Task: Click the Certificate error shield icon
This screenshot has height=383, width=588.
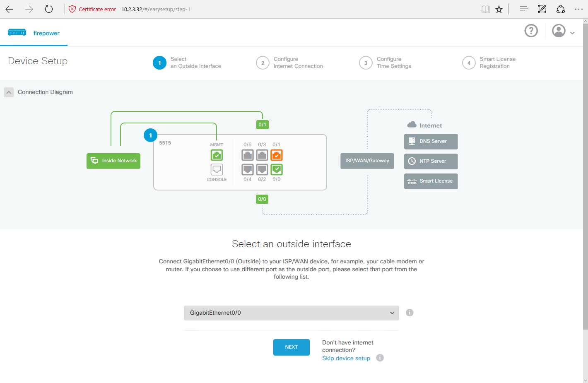Action: pyautogui.click(x=72, y=9)
